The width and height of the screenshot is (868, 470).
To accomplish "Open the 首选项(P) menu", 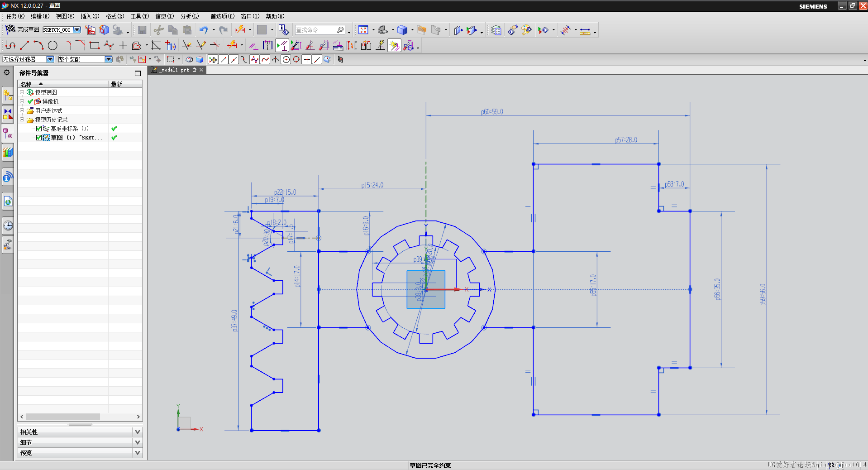I will 222,16.
